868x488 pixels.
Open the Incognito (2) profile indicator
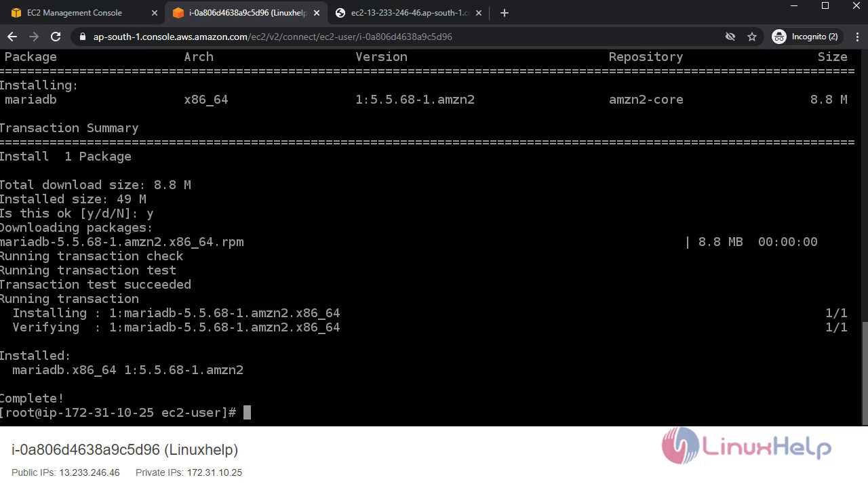pos(806,37)
